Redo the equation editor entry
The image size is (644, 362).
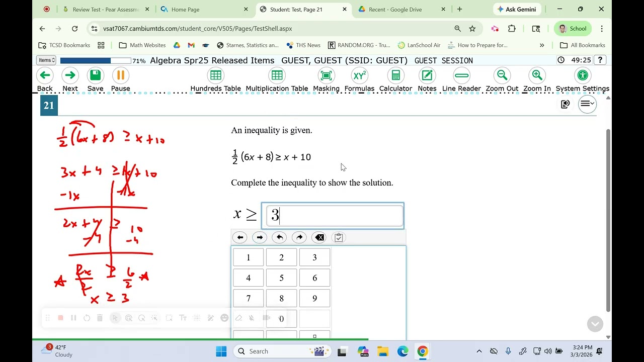[x=299, y=237]
